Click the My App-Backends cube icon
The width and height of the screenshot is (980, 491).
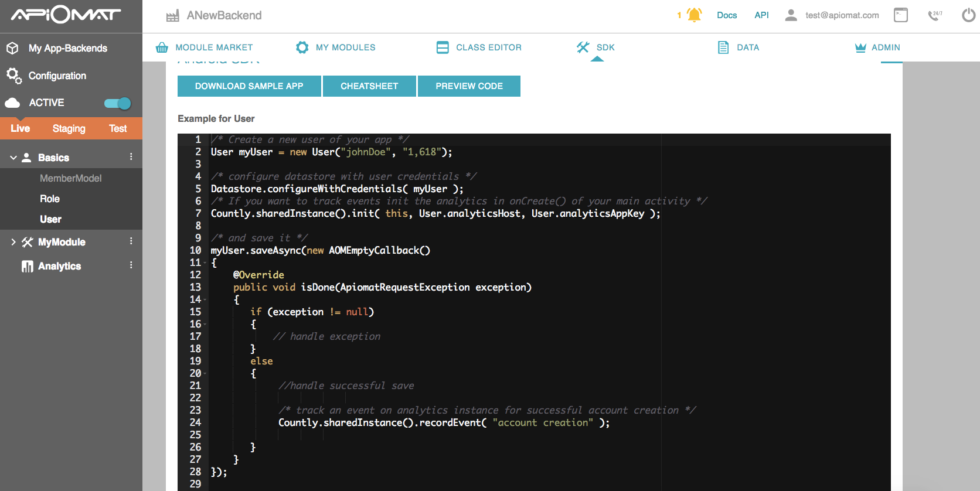[12, 48]
